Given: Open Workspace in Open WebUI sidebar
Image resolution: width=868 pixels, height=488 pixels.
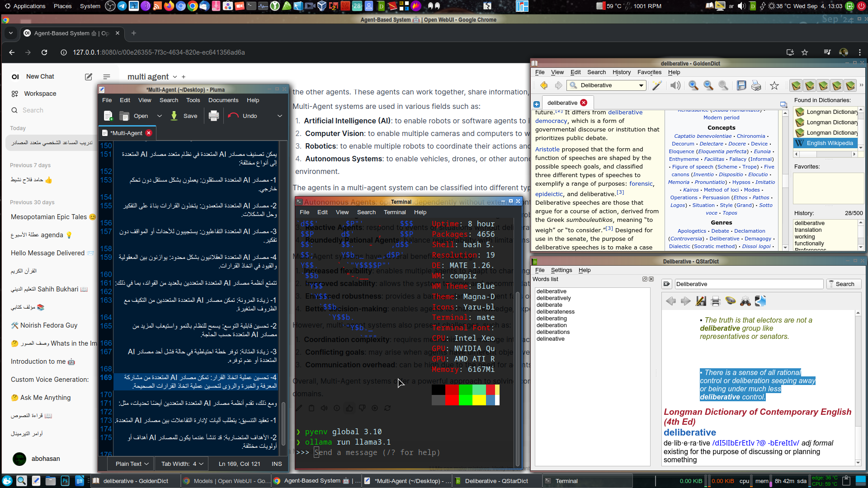Looking at the screenshot, I should 40,94.
